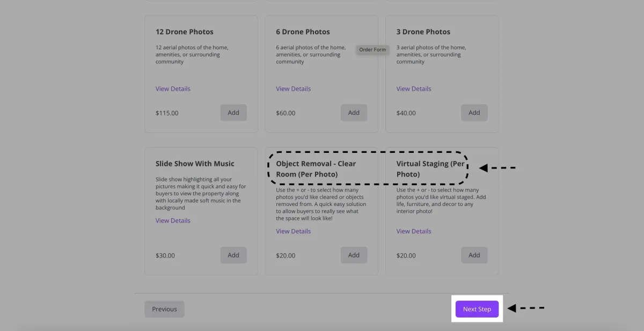Add 6 Drone Photos to order
The image size is (644, 331).
[354, 113]
